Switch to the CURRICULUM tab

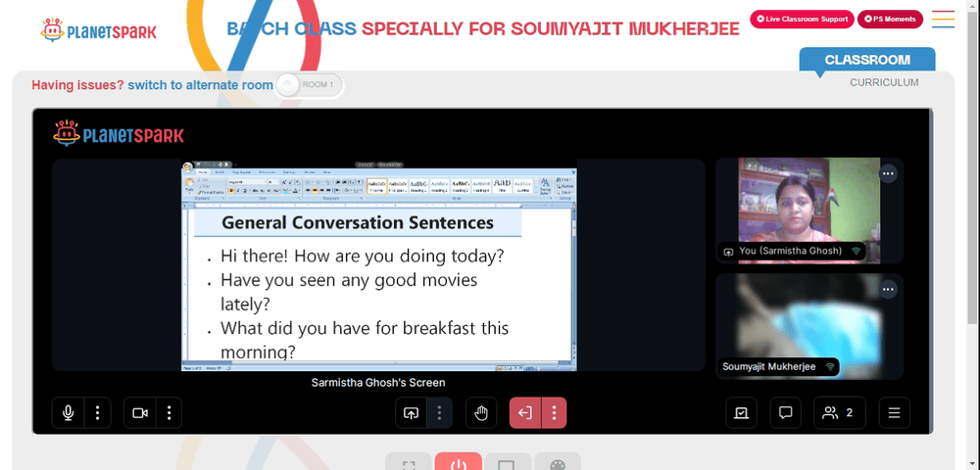[x=884, y=82]
